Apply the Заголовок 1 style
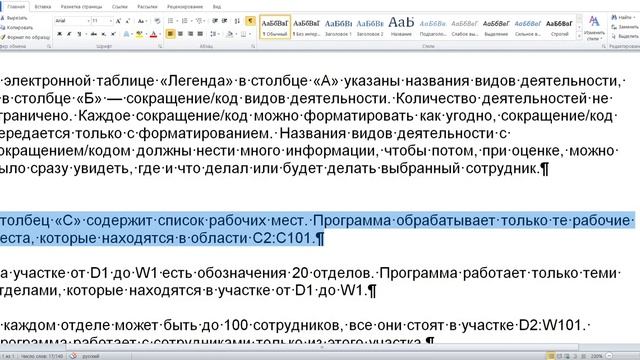 pos(338,27)
